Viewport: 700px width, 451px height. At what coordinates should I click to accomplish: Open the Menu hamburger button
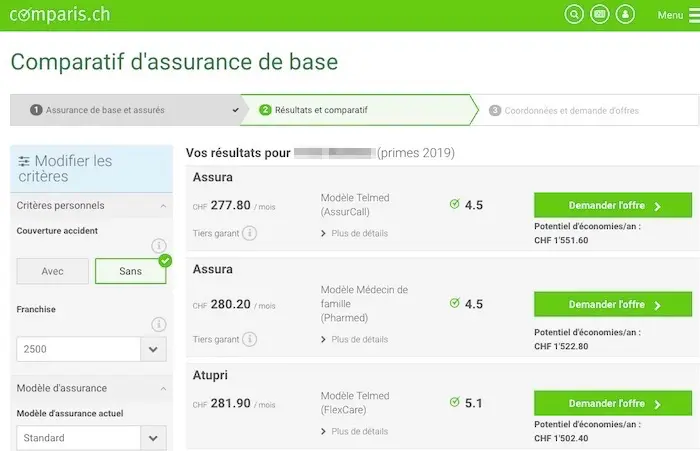(678, 15)
